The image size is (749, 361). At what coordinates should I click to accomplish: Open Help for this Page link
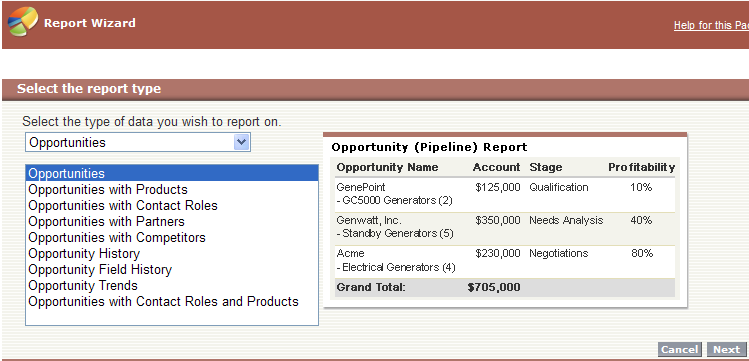(x=711, y=25)
